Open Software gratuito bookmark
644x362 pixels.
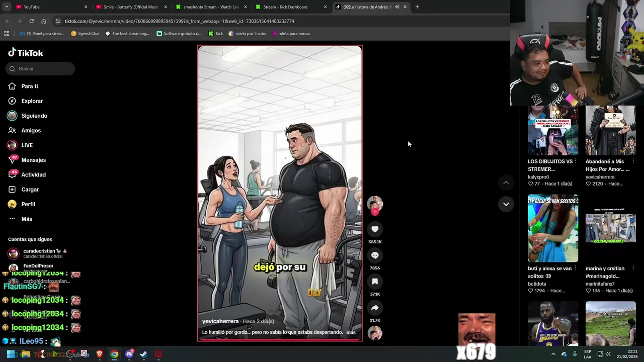[179, 34]
